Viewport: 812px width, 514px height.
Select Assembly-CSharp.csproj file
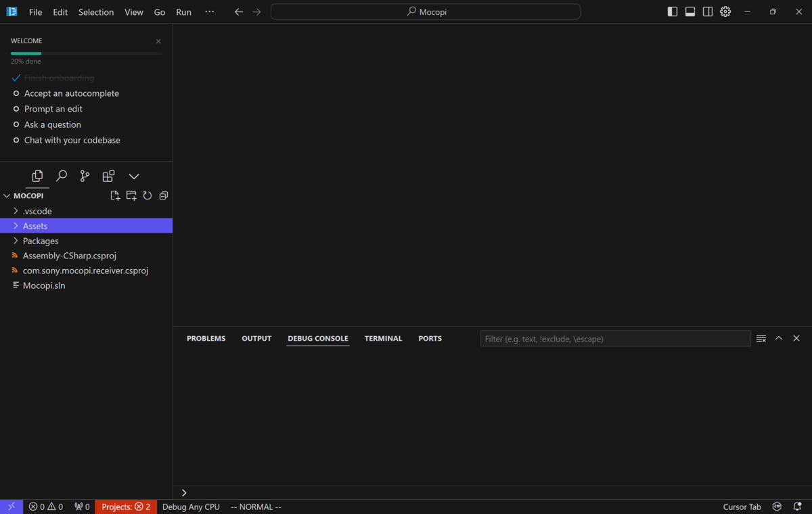click(86, 256)
